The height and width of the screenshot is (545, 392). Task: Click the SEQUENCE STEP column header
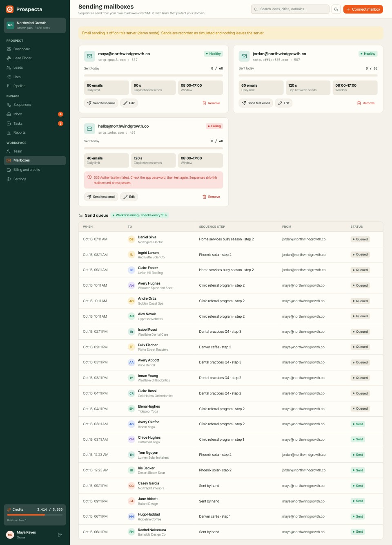[x=212, y=227]
